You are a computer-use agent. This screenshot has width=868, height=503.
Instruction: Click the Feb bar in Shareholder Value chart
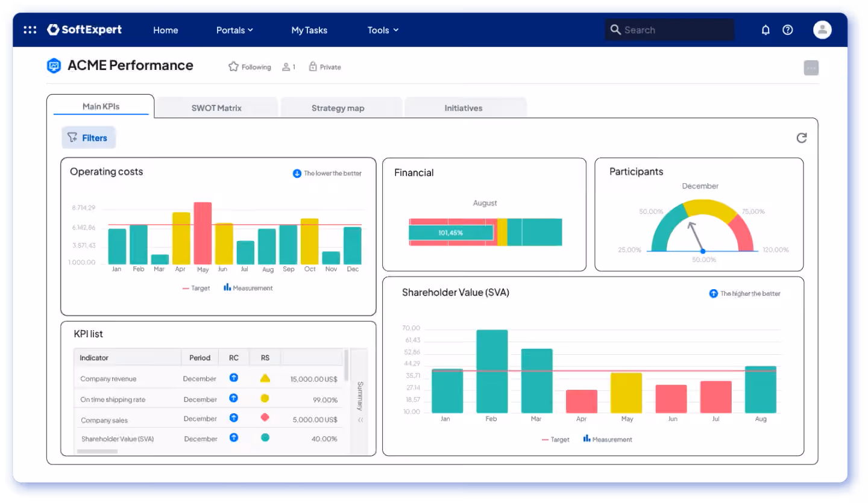492,371
